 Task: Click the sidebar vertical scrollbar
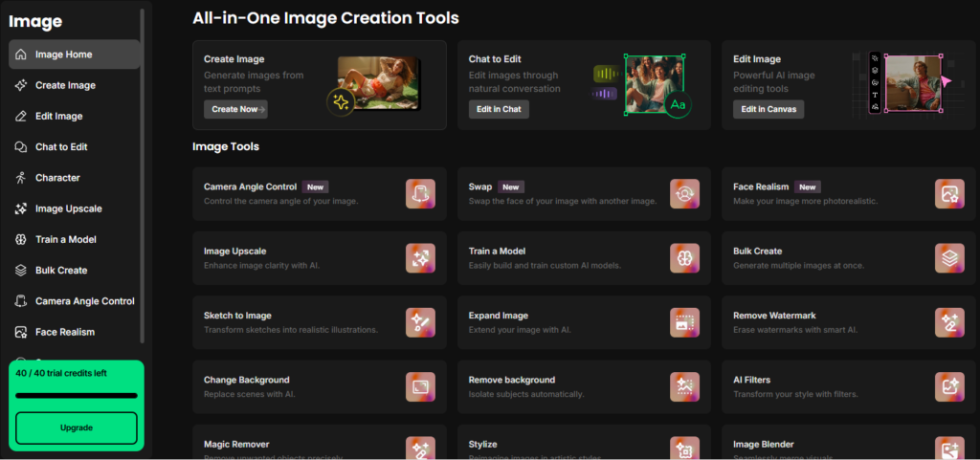(143, 172)
